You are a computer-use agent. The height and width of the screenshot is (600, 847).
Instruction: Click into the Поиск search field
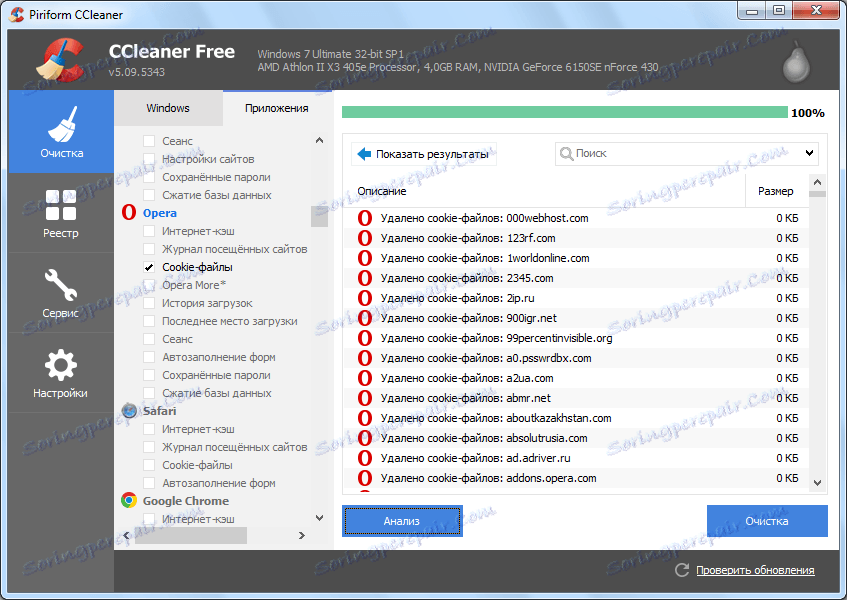tap(686, 154)
